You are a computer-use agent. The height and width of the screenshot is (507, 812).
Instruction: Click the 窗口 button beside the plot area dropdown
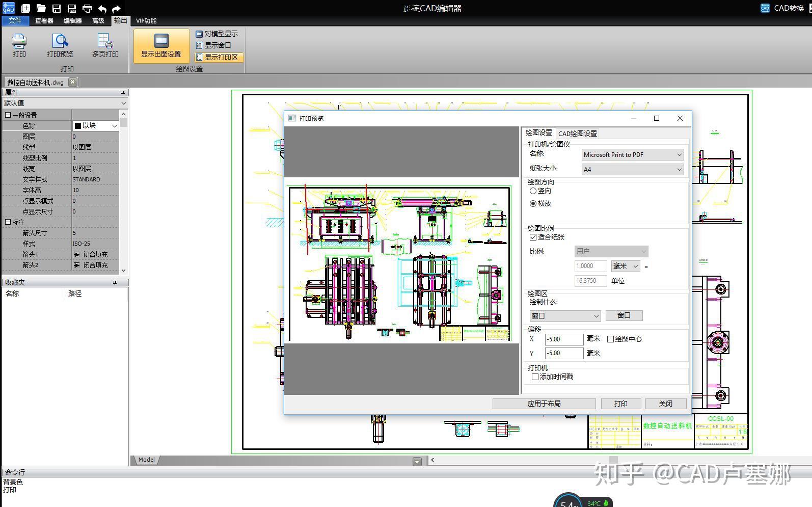[x=624, y=316]
